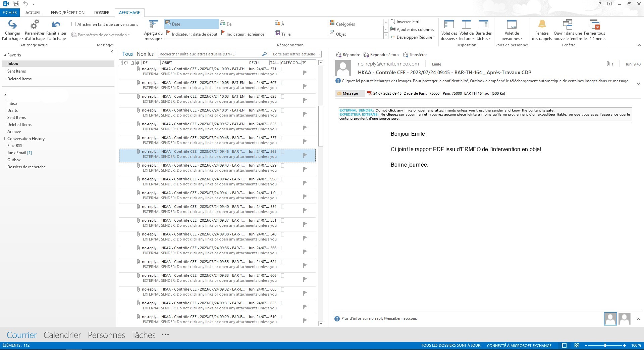Screen dimensions: 644x350
Task: Click the Changer l'affichage icon
Action: pyautogui.click(x=12, y=25)
